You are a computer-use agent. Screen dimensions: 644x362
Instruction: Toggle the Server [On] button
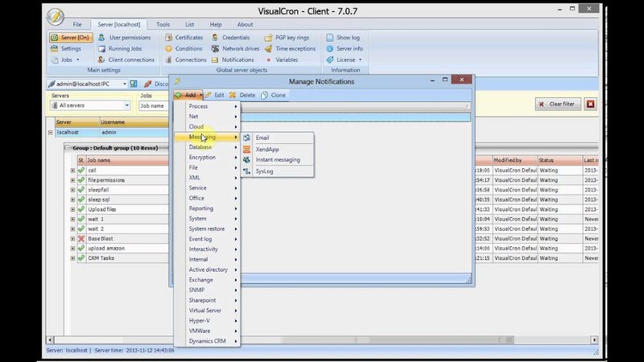tap(71, 37)
